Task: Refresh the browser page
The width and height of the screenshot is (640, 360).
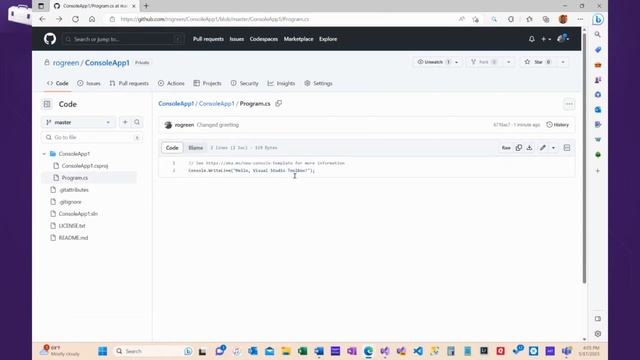Action: click(76, 19)
